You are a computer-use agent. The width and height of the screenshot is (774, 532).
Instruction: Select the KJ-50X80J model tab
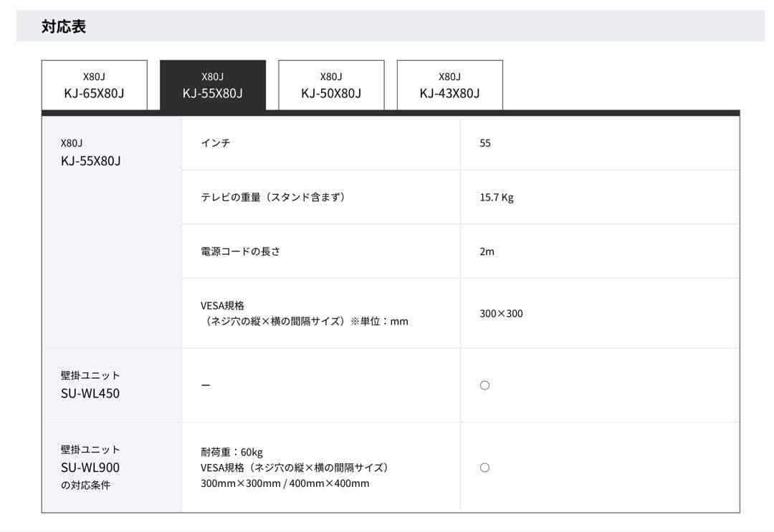click(333, 85)
